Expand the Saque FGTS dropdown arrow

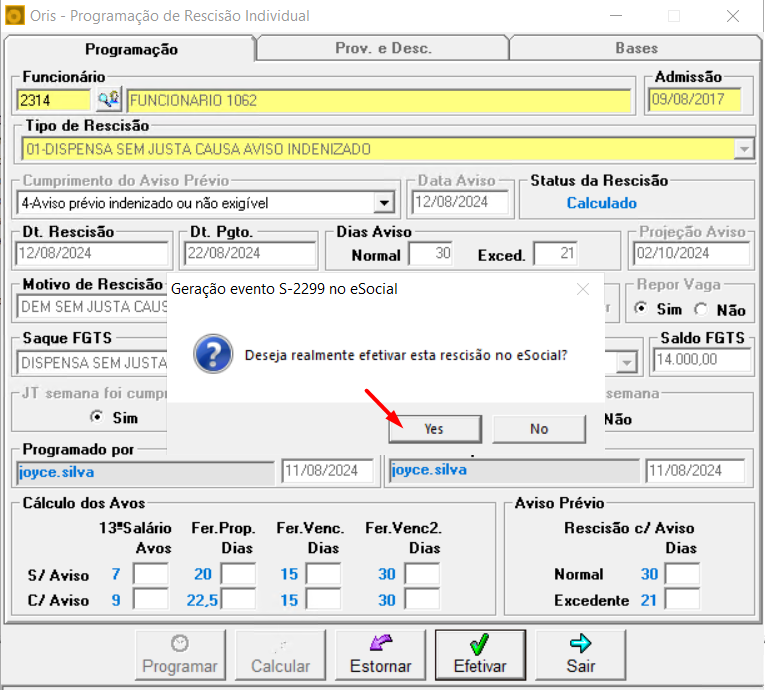627,362
